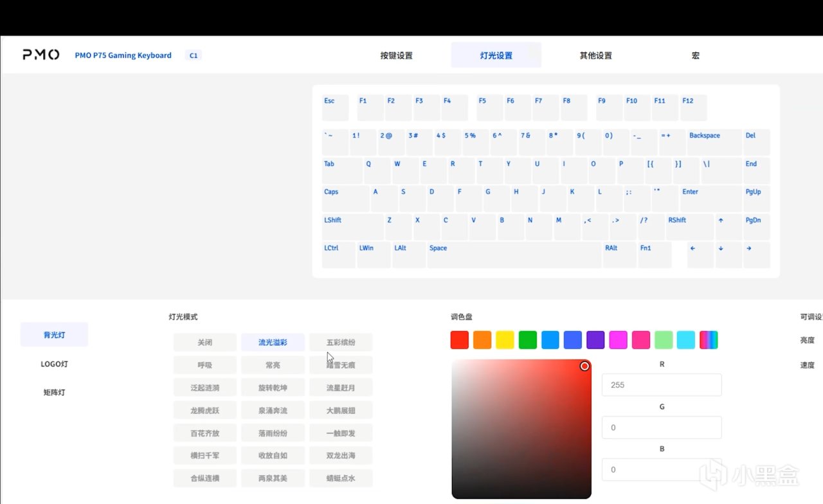823x504 pixels.
Task: Choose the 泉涌奔流 effect
Action: [273, 410]
